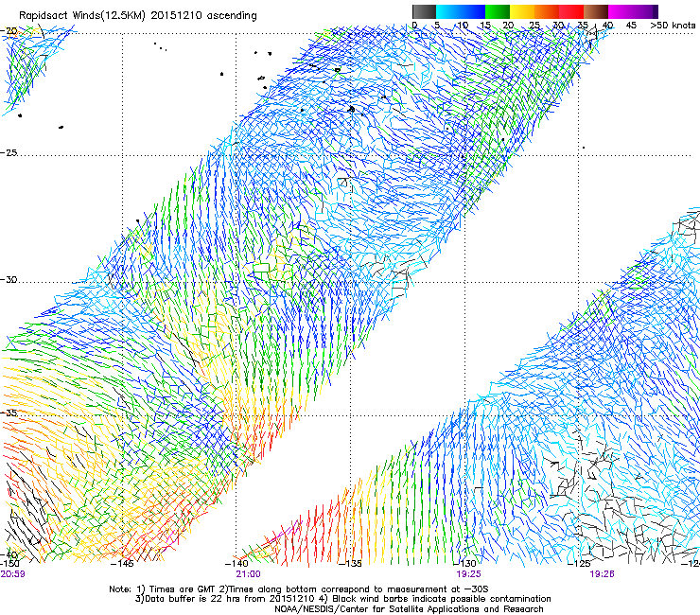
Task: Click the '-25' latitude axis label
Action: pyautogui.click(x=9, y=152)
